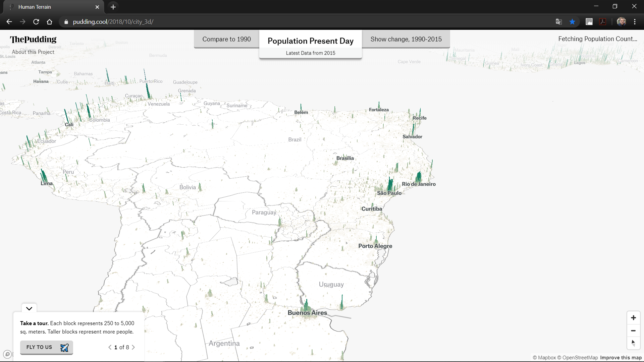This screenshot has width=644, height=362.
Task: Open the Google Translate icon in address bar
Action: pyautogui.click(x=558, y=22)
